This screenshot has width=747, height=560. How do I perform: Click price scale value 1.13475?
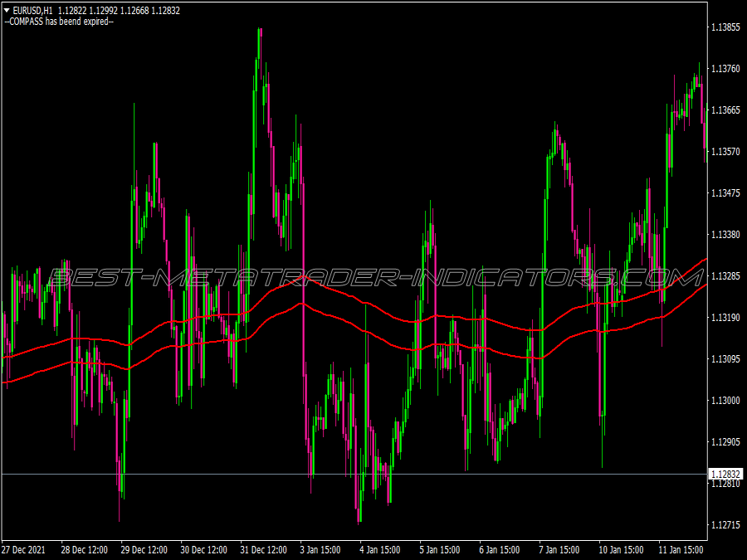725,193
